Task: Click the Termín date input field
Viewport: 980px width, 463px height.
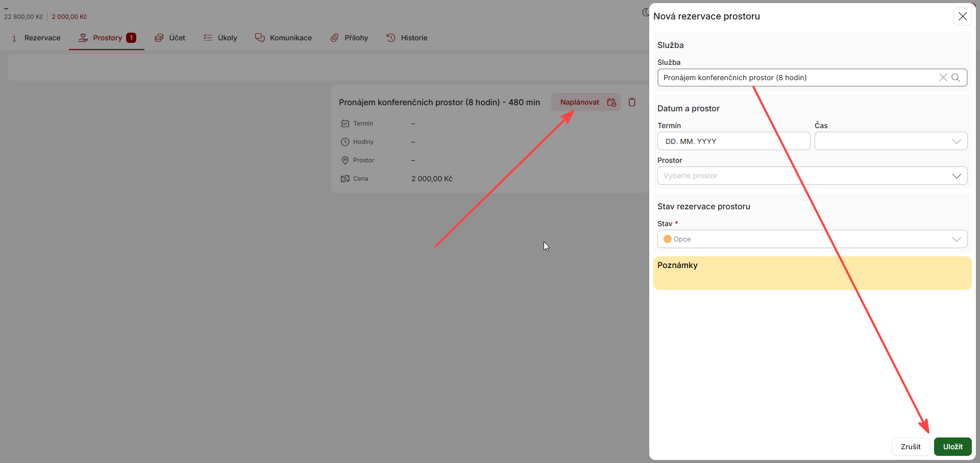Action: pyautogui.click(x=733, y=141)
